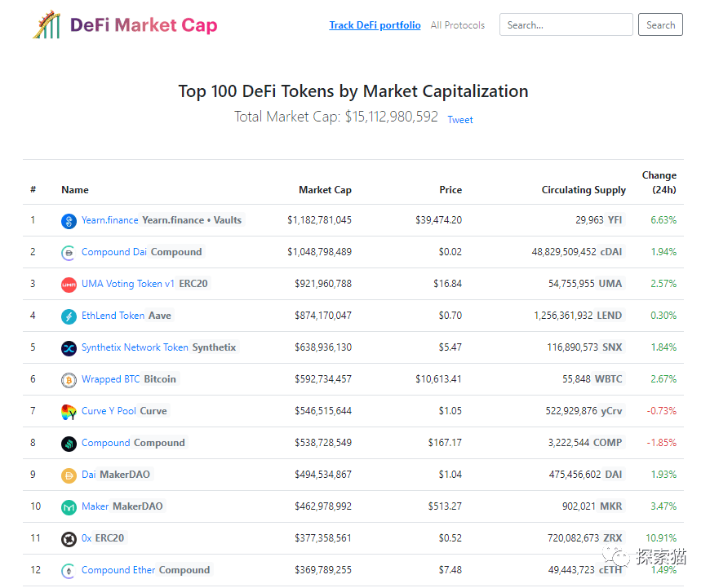The height and width of the screenshot is (588, 710).
Task: Click the $513.27 Maker price
Action: click(x=445, y=506)
